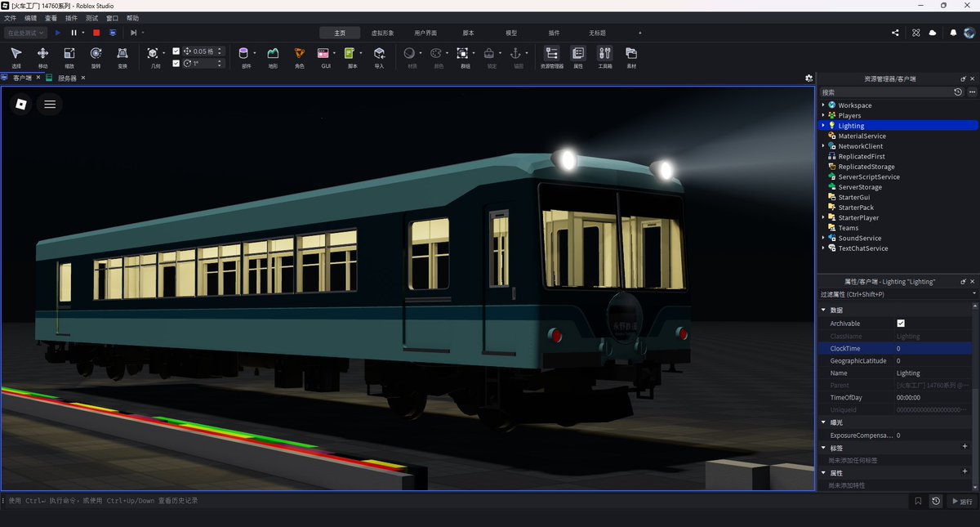Open the hamburger menu in the viewport
Screen dimensions: 980x527
[50, 104]
